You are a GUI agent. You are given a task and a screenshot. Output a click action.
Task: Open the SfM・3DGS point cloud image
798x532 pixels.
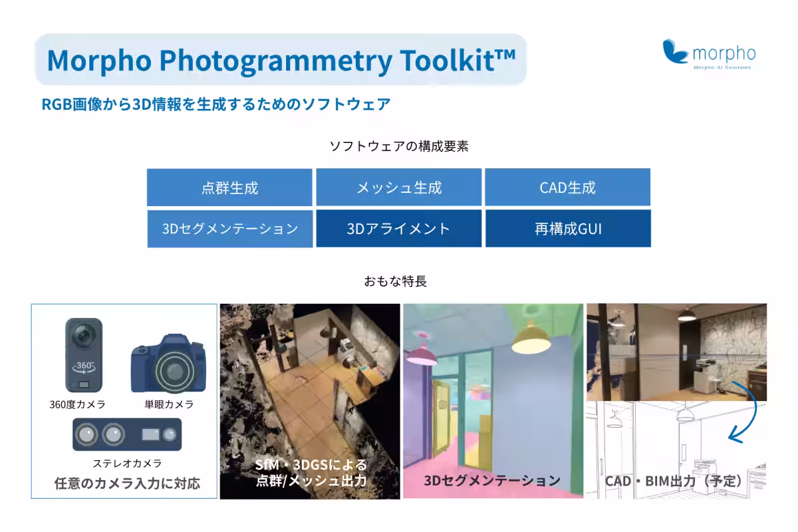(x=310, y=401)
